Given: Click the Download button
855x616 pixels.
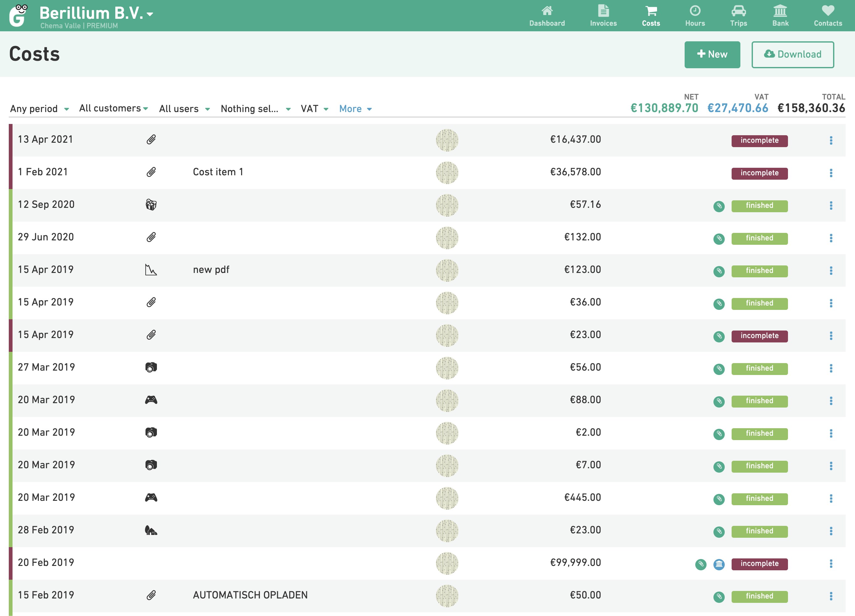Looking at the screenshot, I should 792,55.
